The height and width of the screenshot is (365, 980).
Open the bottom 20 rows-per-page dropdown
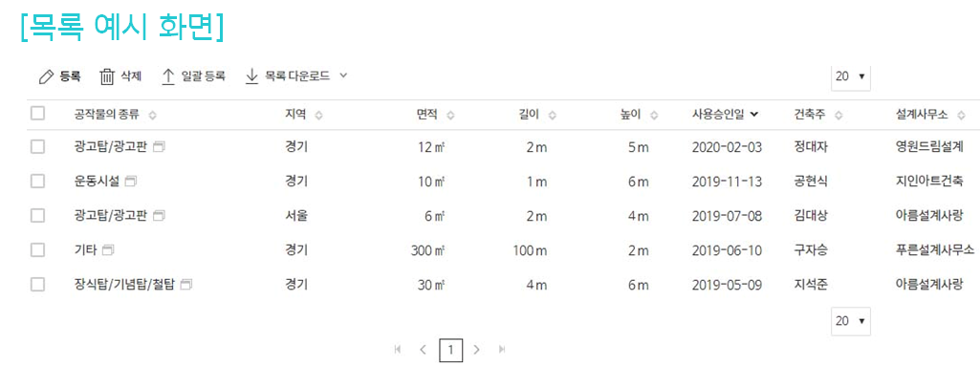tap(851, 321)
